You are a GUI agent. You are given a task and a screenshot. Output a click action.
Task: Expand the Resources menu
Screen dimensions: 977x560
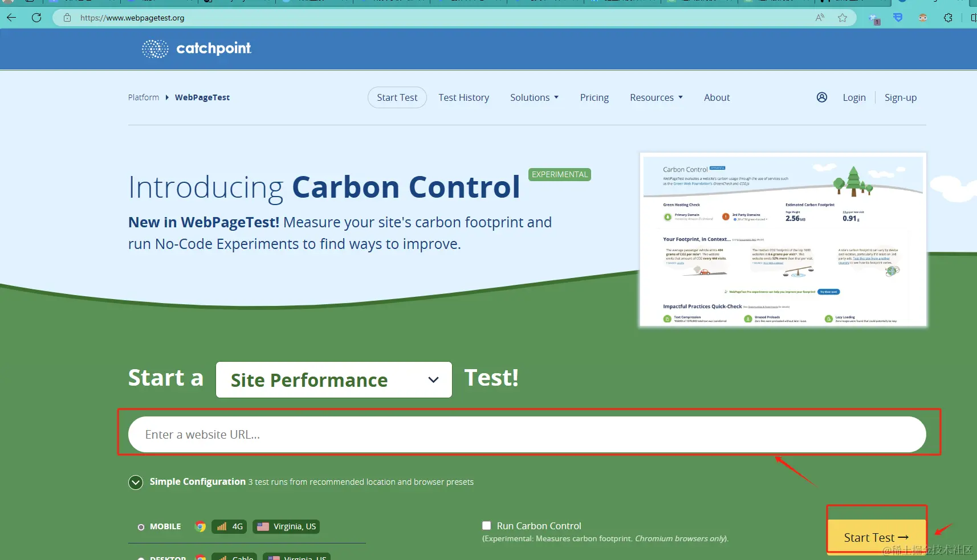(x=656, y=97)
